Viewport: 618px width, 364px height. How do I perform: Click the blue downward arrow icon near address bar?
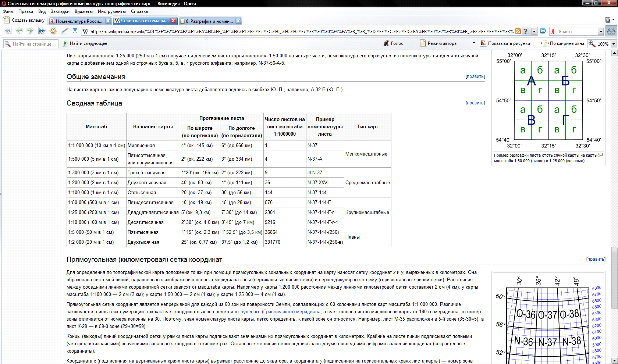click(x=75, y=31)
